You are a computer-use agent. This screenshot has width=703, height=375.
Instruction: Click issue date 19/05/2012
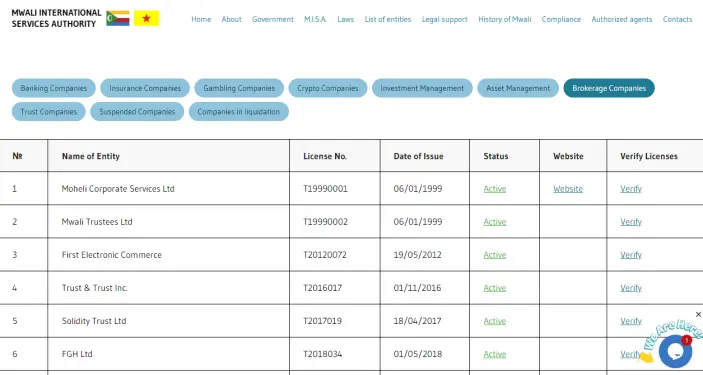[417, 255]
